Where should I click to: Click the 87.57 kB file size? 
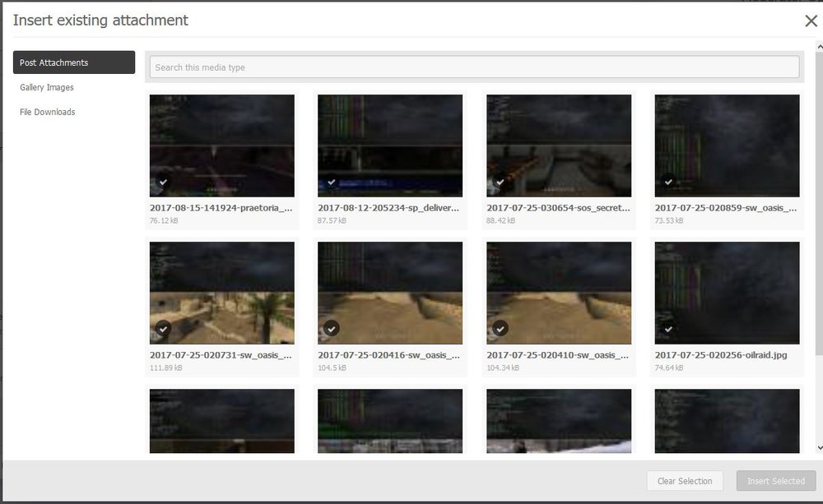332,221
